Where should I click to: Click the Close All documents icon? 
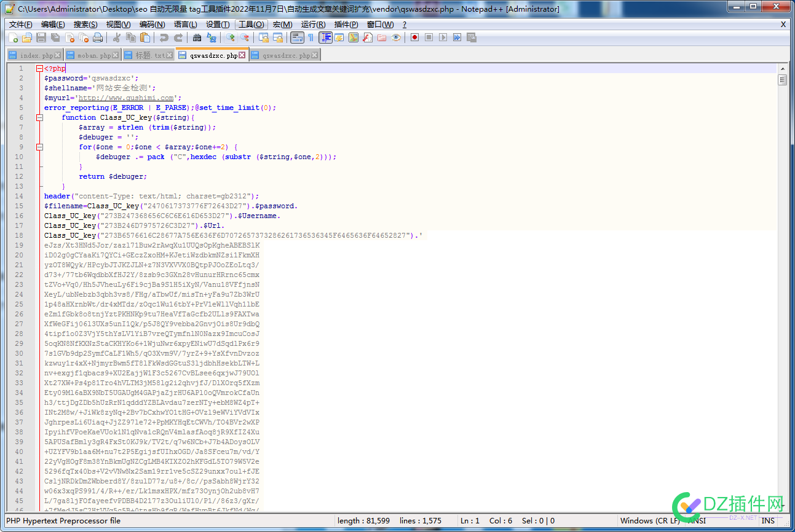point(84,37)
